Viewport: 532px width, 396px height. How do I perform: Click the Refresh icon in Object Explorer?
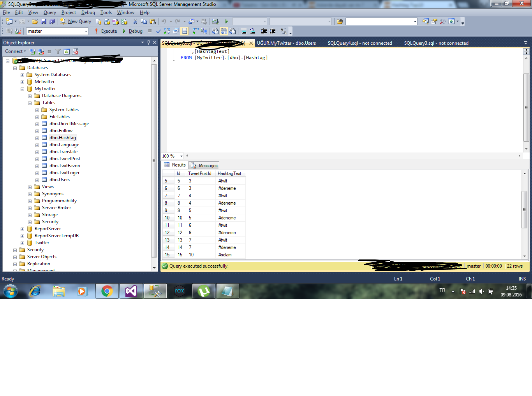click(x=67, y=51)
